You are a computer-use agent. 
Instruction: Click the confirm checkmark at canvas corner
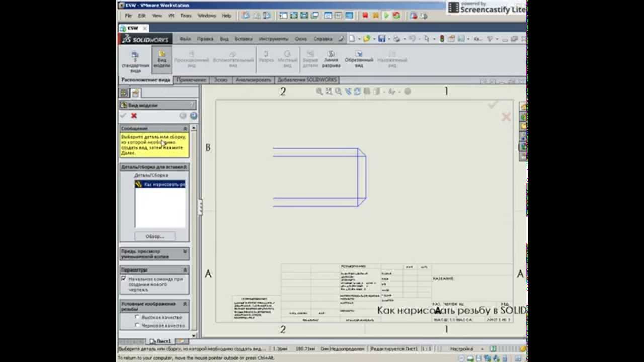point(493,104)
